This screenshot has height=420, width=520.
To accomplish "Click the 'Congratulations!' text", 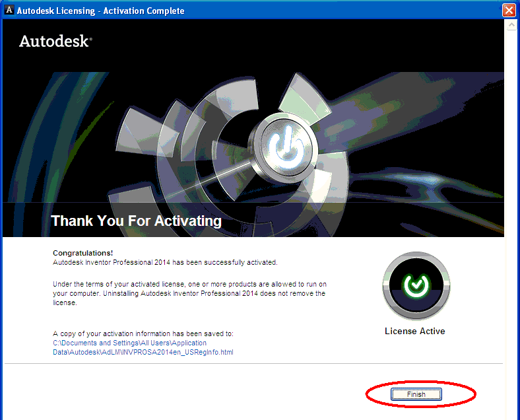I will (83, 253).
